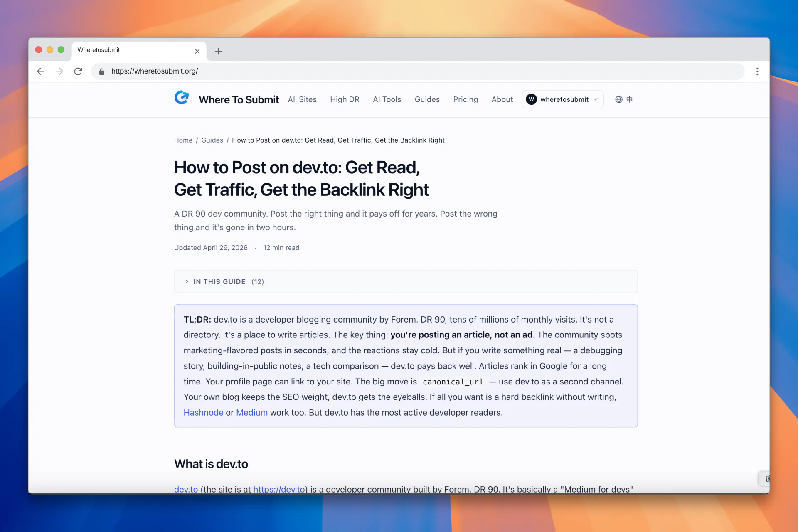Screen dimensions: 798x532
Task: Open the Guides nav item
Action: click(x=427, y=99)
